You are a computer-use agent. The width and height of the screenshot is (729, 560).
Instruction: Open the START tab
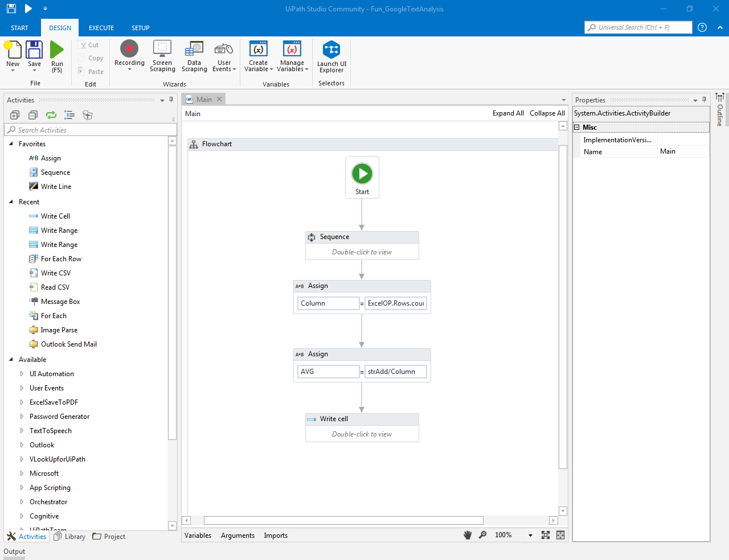click(x=19, y=28)
